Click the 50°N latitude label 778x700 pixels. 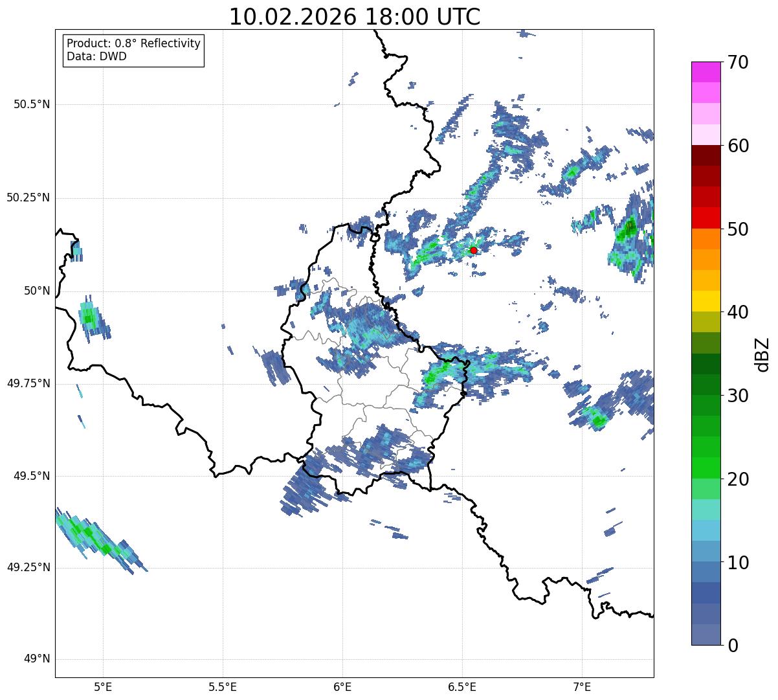(37, 291)
